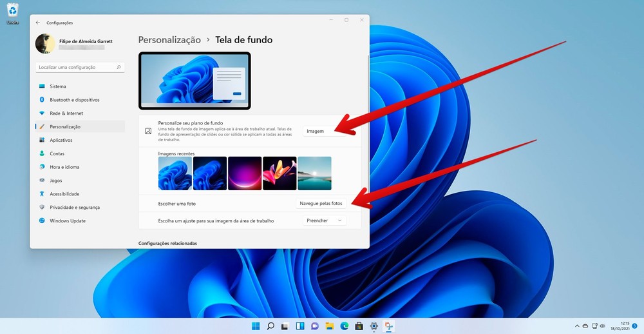Open the Preencher fit dropdown
The image size is (644, 334).
pyautogui.click(x=325, y=221)
